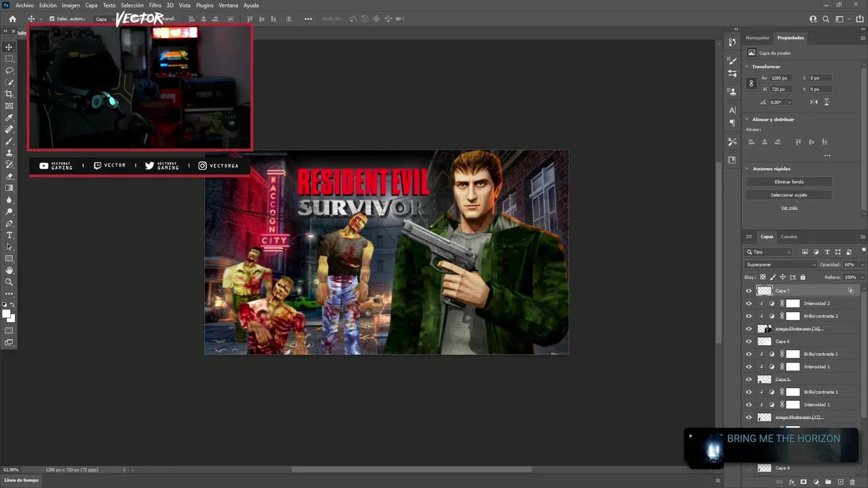The width and height of the screenshot is (868, 488).
Task: Open the rotation angle dropdown
Action: [789, 102]
